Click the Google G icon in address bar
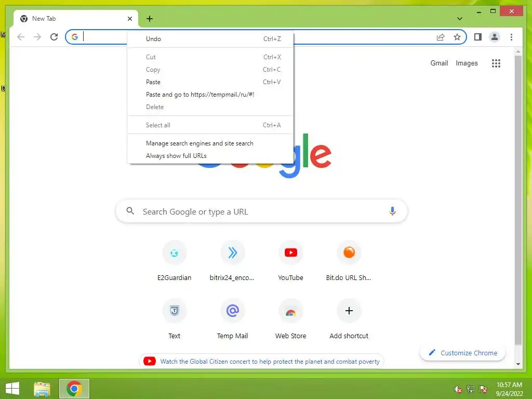The image size is (532, 399). click(x=75, y=37)
